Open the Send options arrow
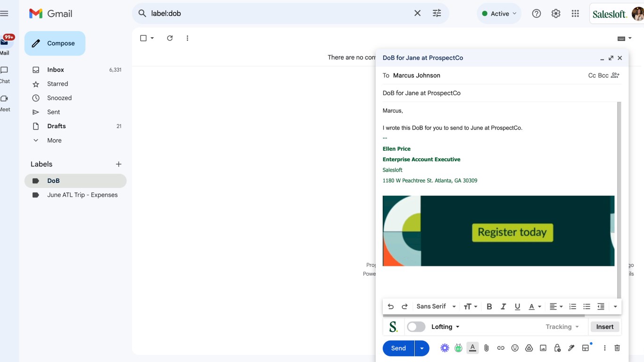This screenshot has width=644, height=362. click(422, 348)
